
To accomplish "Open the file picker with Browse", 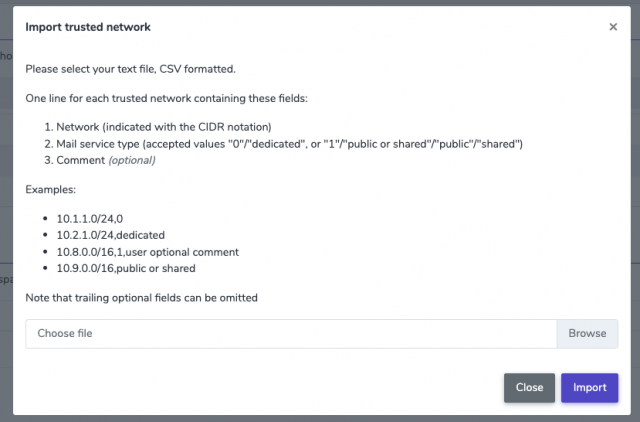I will 587,333.
